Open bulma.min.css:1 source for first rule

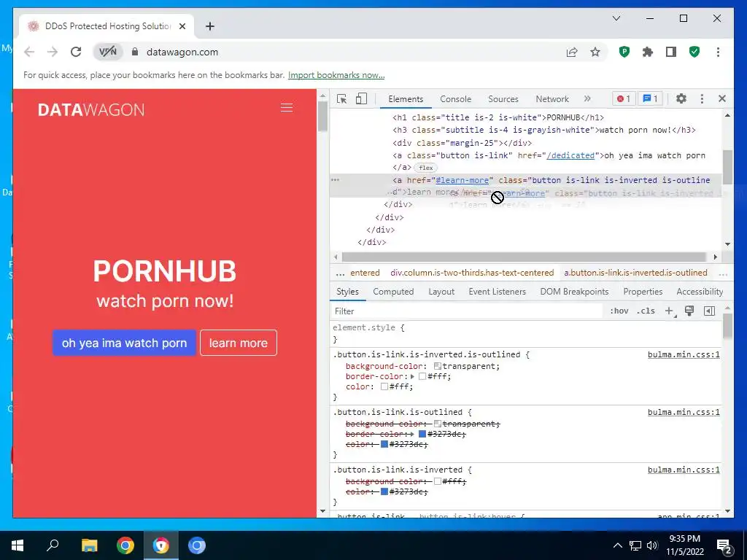[684, 354]
